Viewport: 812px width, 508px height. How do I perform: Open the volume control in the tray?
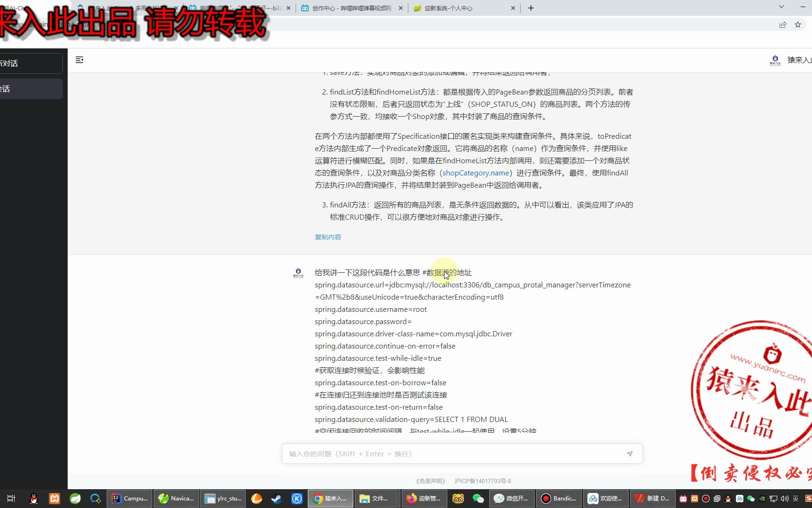785,499
